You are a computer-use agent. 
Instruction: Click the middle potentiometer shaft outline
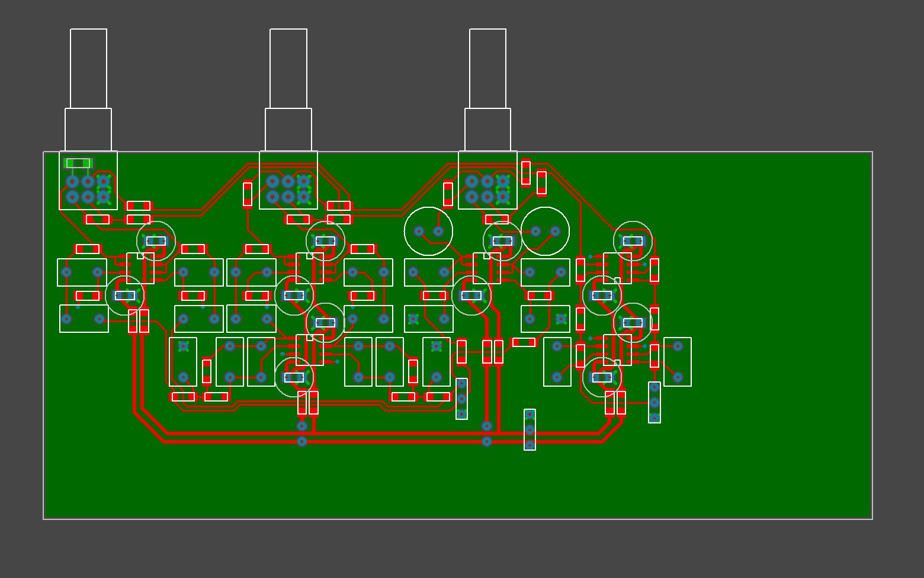tap(288, 69)
